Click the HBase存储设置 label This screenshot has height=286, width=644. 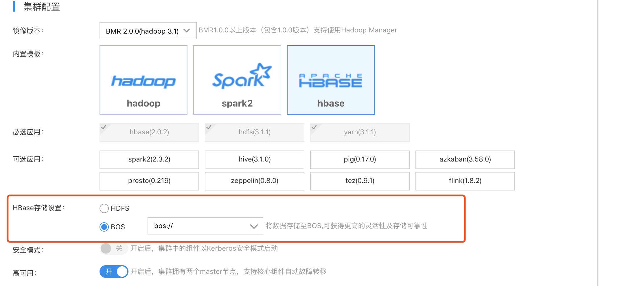(39, 208)
